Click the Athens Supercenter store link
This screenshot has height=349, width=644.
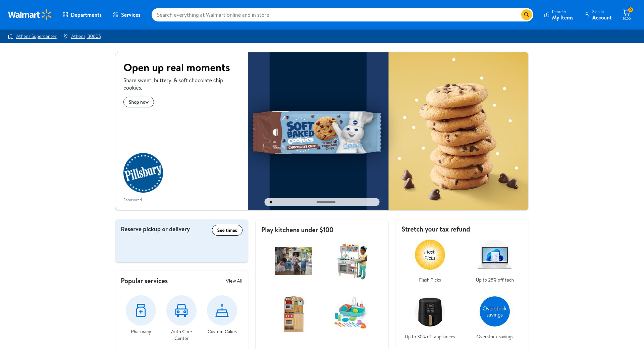click(x=36, y=36)
